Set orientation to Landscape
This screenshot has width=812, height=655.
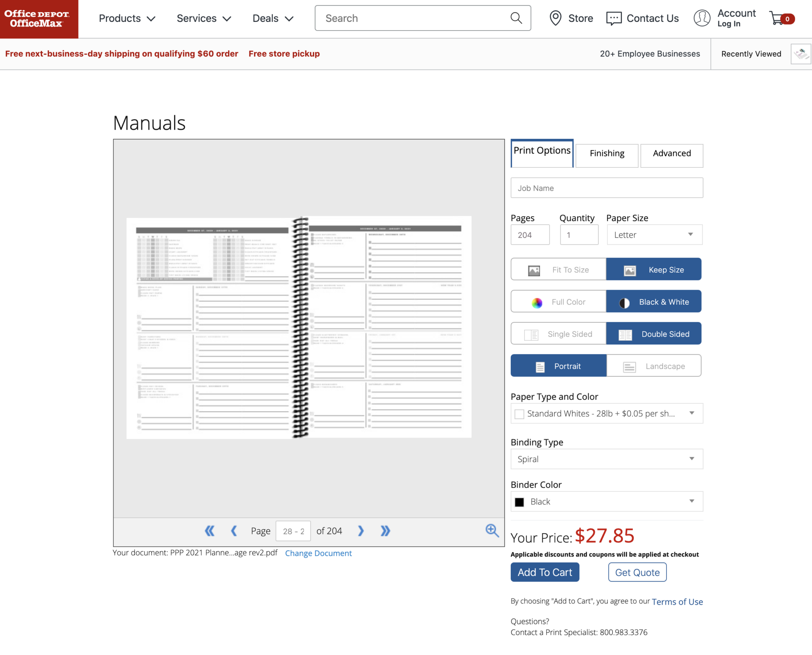point(654,366)
